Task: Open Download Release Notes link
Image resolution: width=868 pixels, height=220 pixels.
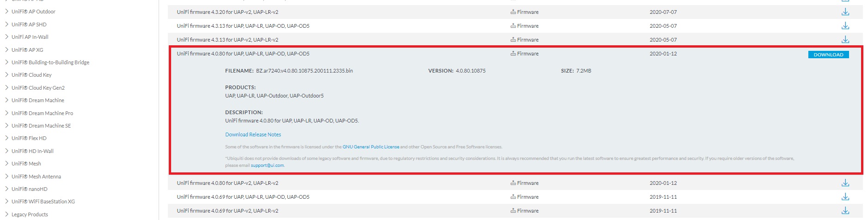Action: pyautogui.click(x=253, y=134)
